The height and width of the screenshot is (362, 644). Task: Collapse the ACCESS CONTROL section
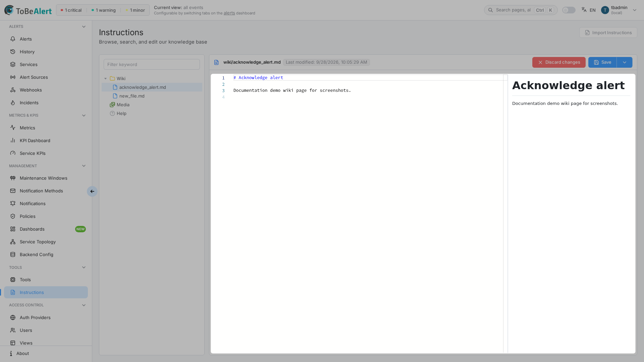pos(84,305)
